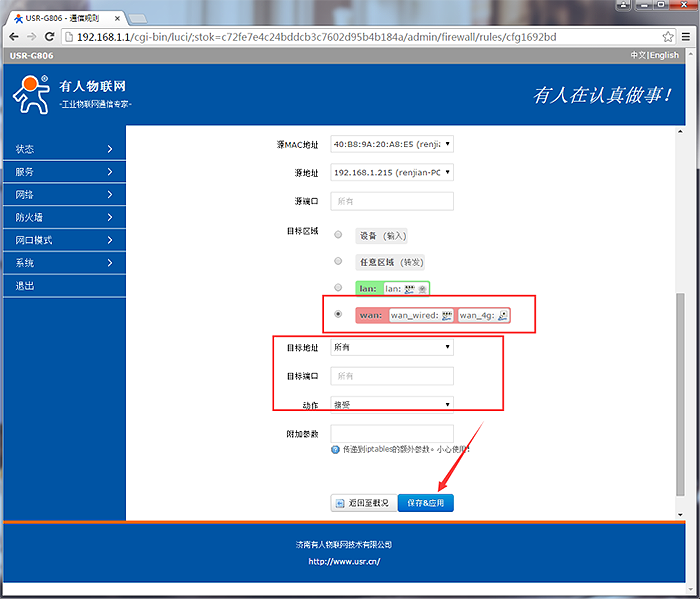
Task: Expand the 网络 sidebar menu
Action: [x=64, y=194]
